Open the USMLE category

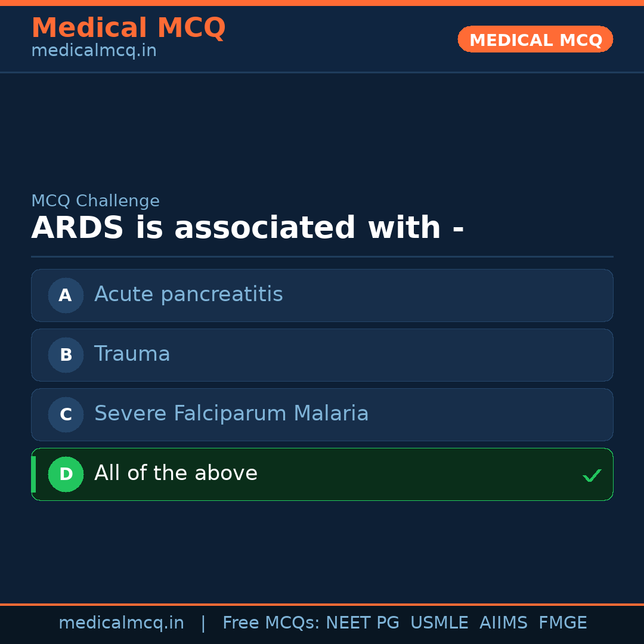439,623
